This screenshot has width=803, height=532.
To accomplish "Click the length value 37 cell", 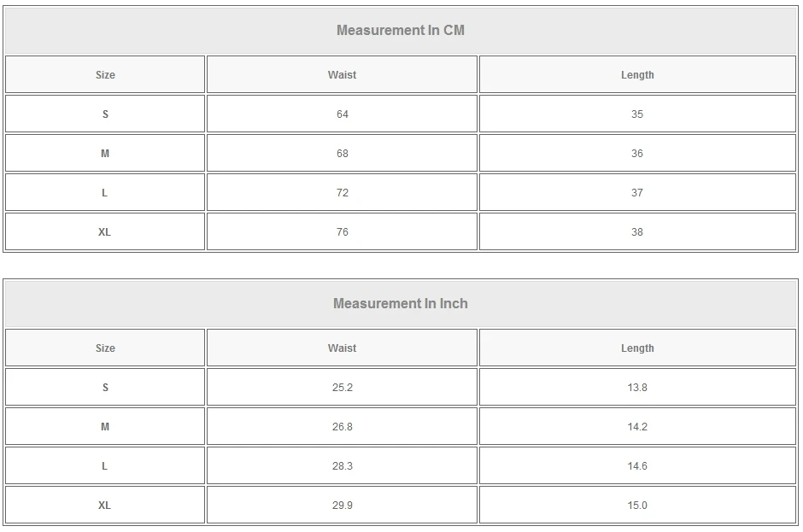I will click(637, 193).
